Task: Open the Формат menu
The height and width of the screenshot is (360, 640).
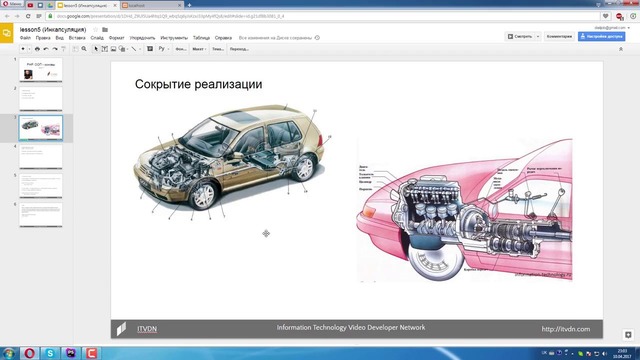Action: 116,38
